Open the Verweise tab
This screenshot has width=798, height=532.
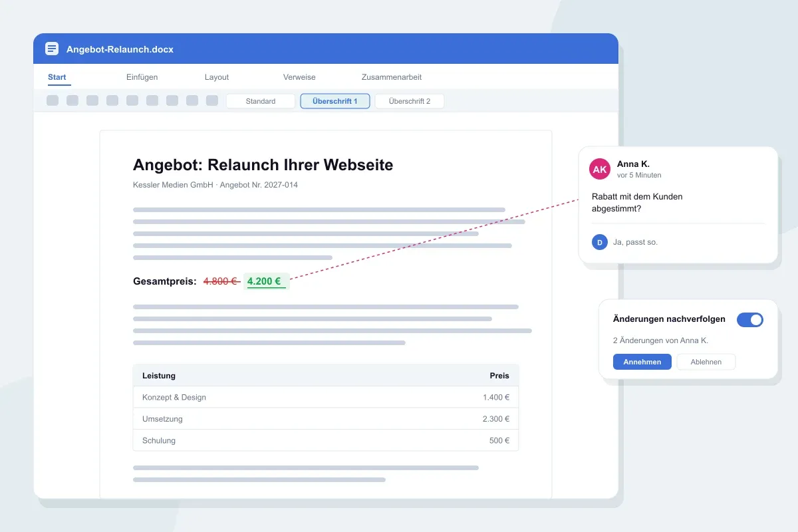click(299, 77)
